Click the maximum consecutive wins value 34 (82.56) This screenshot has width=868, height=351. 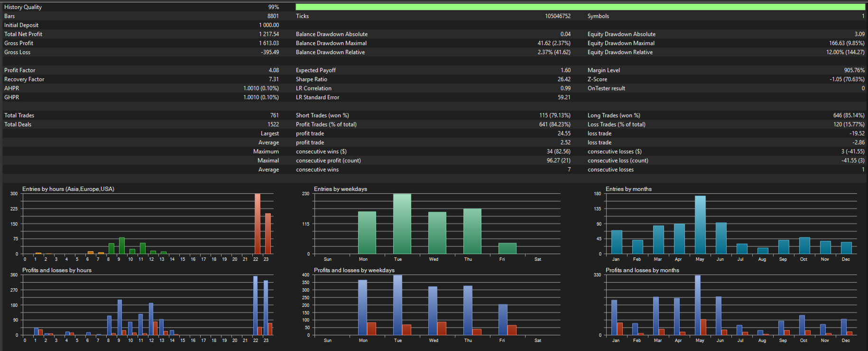pos(558,152)
